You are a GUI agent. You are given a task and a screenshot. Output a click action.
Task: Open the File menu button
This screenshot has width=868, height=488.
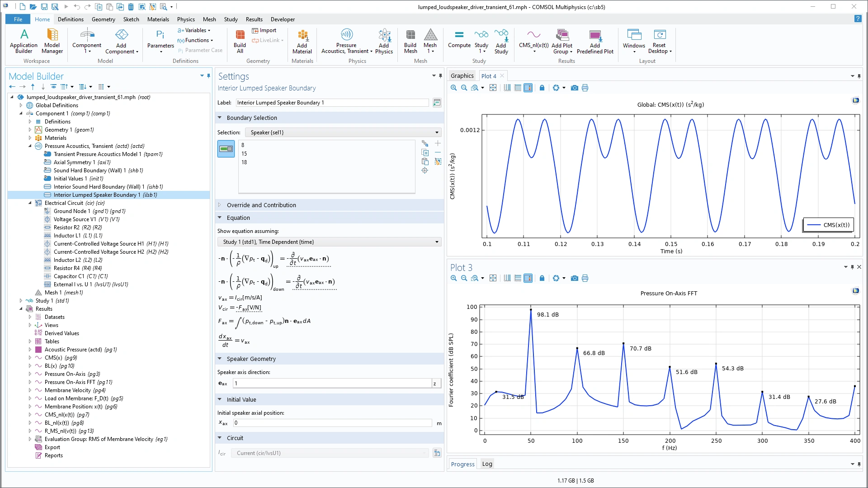point(18,19)
